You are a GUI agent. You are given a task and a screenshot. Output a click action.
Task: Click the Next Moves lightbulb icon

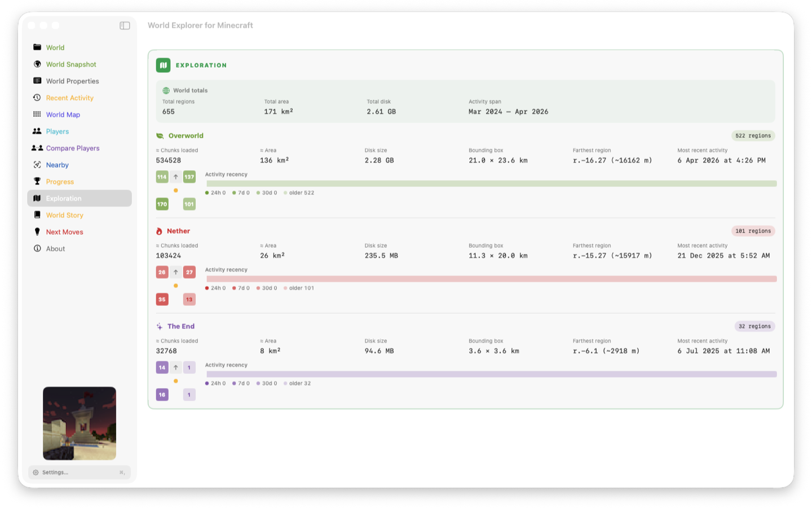pyautogui.click(x=37, y=231)
